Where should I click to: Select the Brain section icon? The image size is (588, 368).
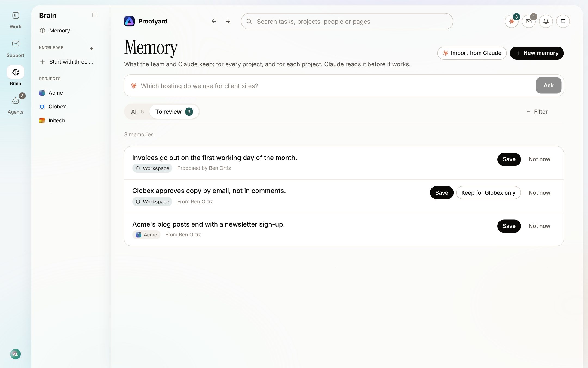(16, 72)
